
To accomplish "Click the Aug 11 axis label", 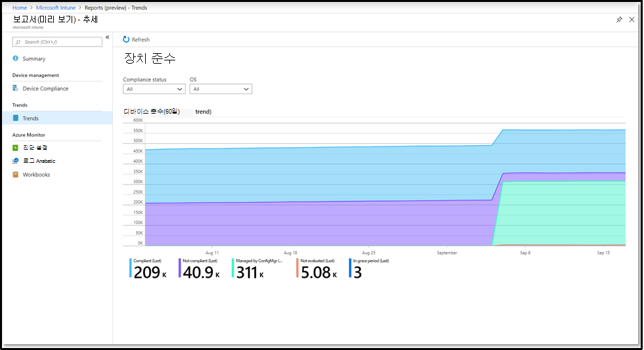I will [x=212, y=253].
